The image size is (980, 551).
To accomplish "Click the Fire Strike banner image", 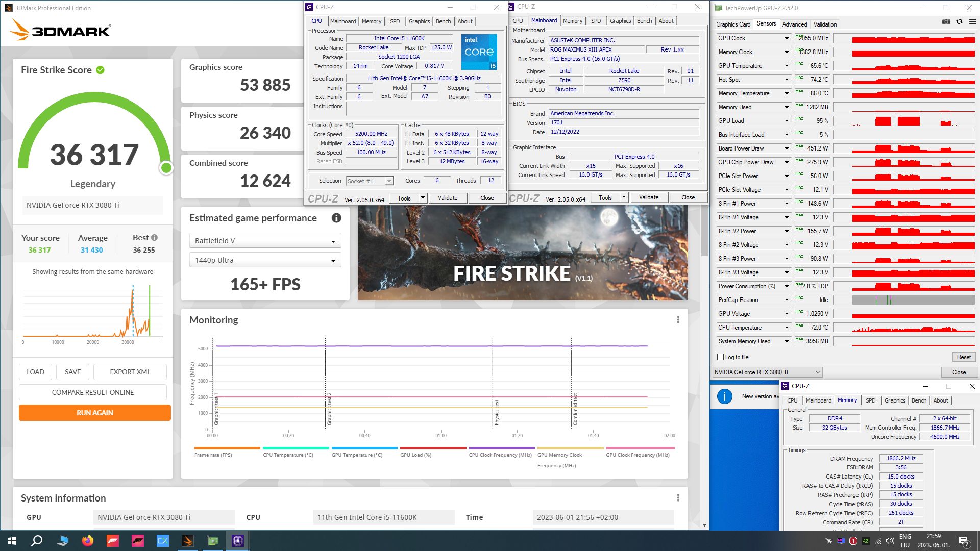I will point(523,253).
